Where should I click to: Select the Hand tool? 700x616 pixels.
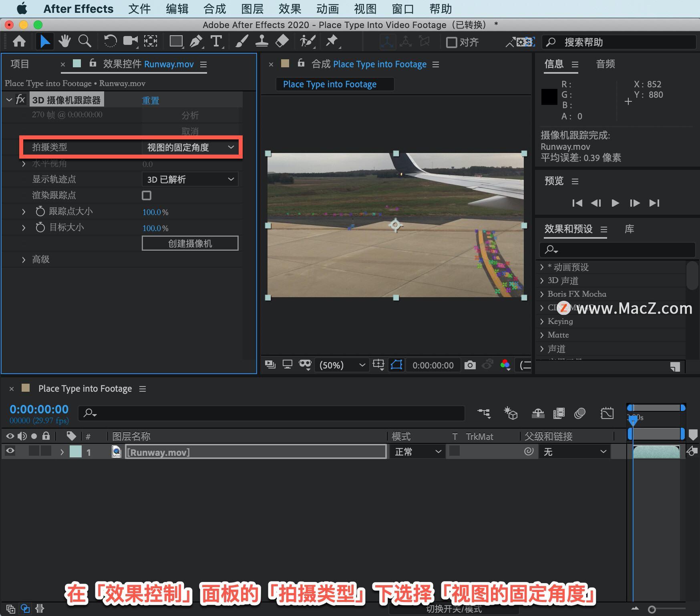pyautogui.click(x=64, y=41)
